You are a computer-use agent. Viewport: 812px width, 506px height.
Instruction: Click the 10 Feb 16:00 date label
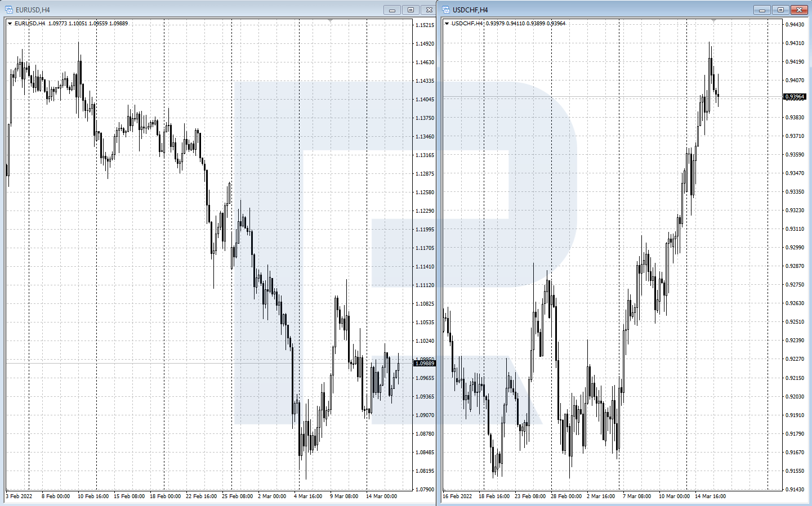[x=93, y=496]
